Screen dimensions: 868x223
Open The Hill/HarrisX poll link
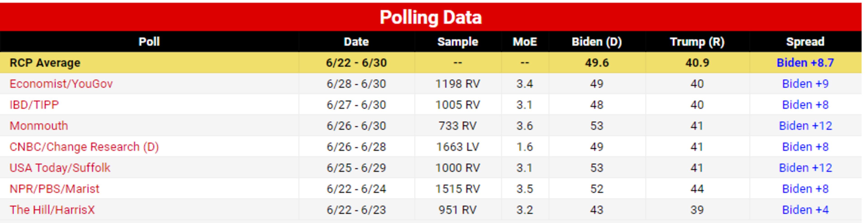pyautogui.click(x=52, y=210)
